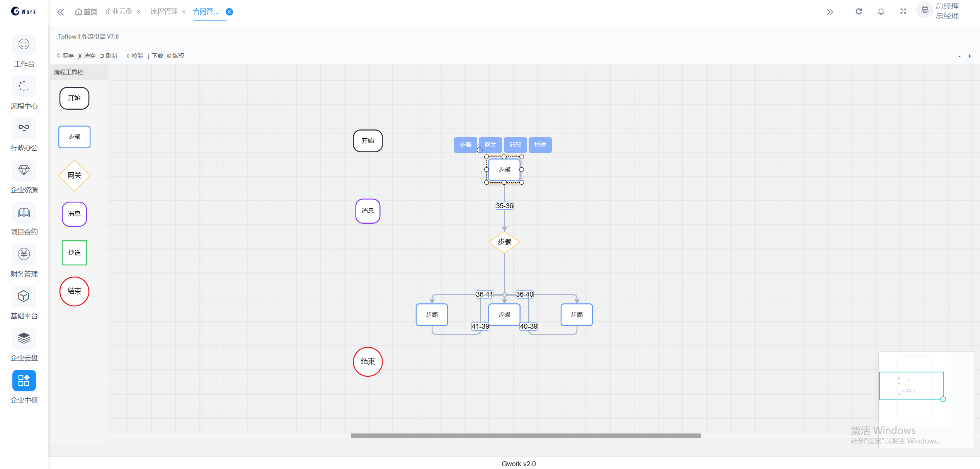Close the 合同管 tab

[230, 12]
